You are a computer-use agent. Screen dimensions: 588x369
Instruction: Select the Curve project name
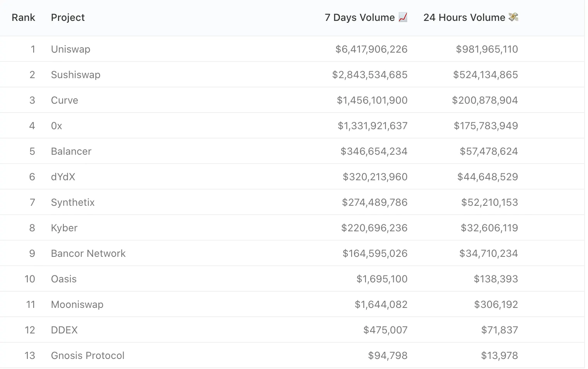click(64, 100)
